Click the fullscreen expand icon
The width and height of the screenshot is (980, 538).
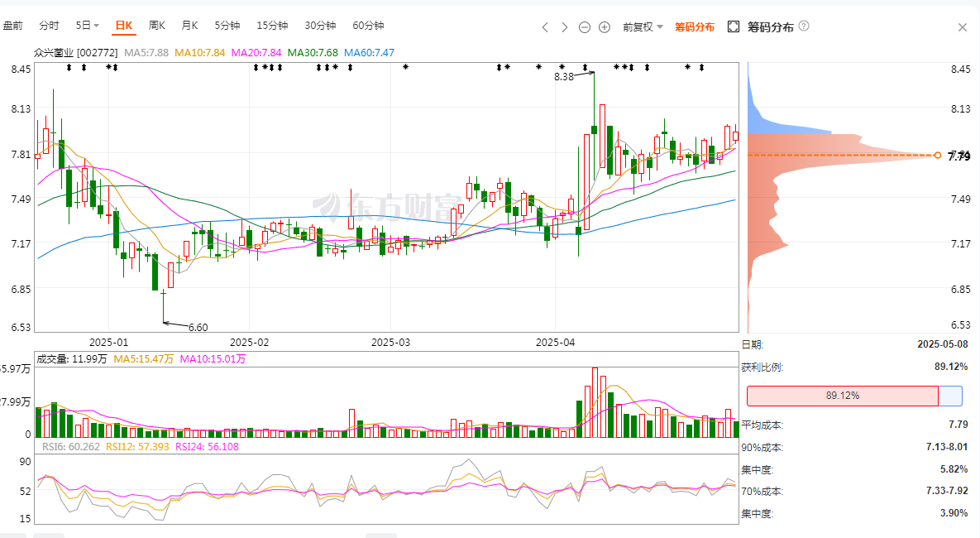click(734, 26)
